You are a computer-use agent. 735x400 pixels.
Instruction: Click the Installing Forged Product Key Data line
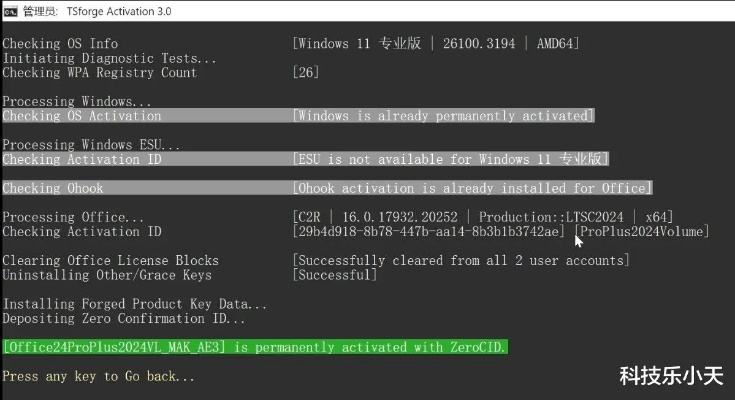(135, 304)
